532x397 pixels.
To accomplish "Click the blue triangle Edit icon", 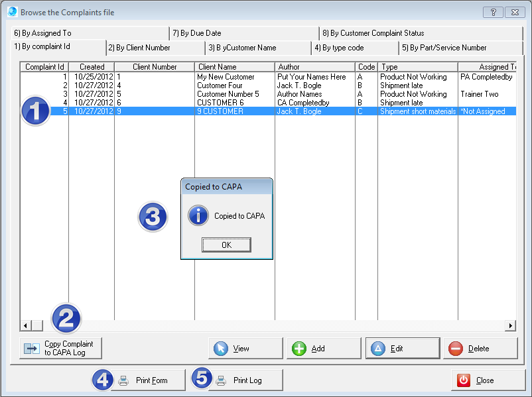I will tap(378, 349).
